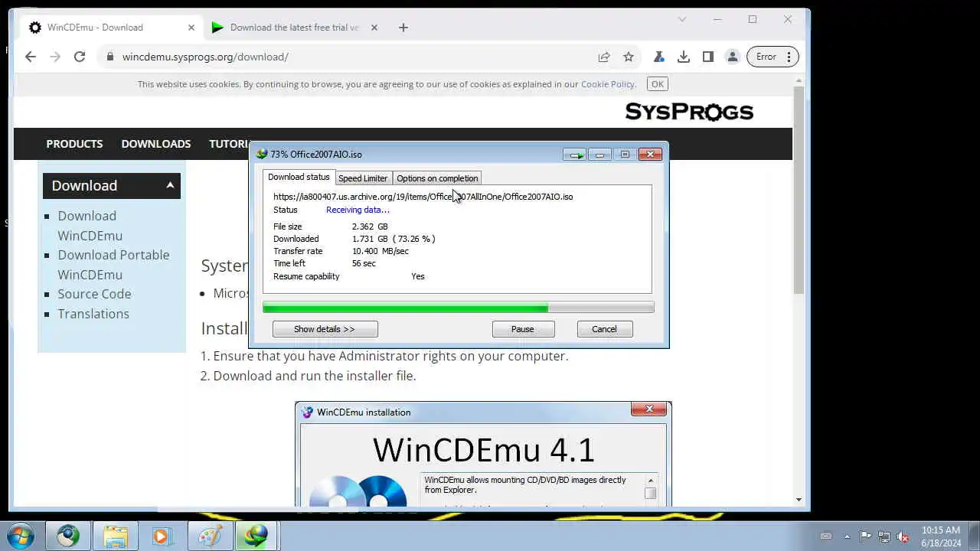Toggle the browser side panel icon
The image size is (980, 551).
(708, 57)
